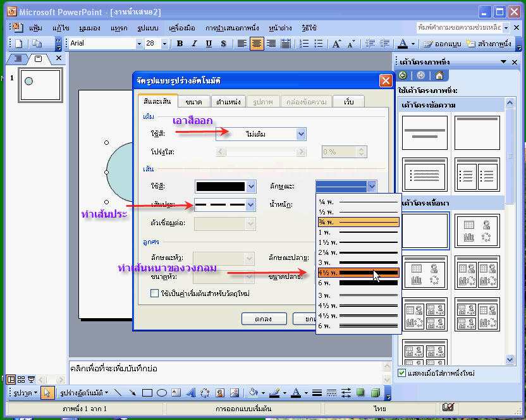Insert WordArt from the drawing toolbar

pos(190,392)
